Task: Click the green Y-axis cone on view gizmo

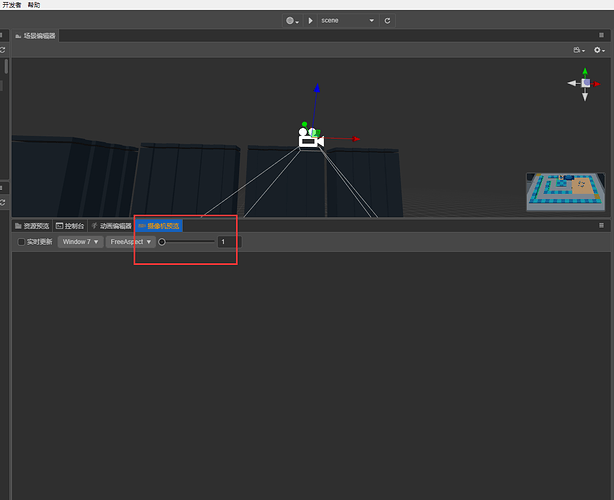Action: (585, 72)
